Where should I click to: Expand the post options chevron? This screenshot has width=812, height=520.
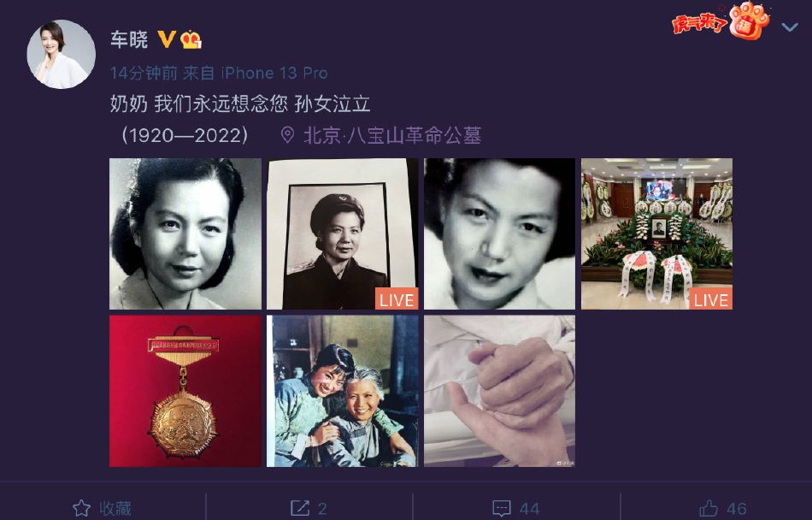pyautogui.click(x=790, y=27)
